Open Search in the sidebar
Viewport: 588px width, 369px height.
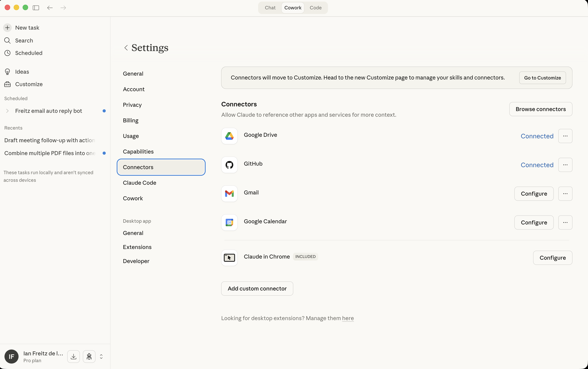point(24,41)
